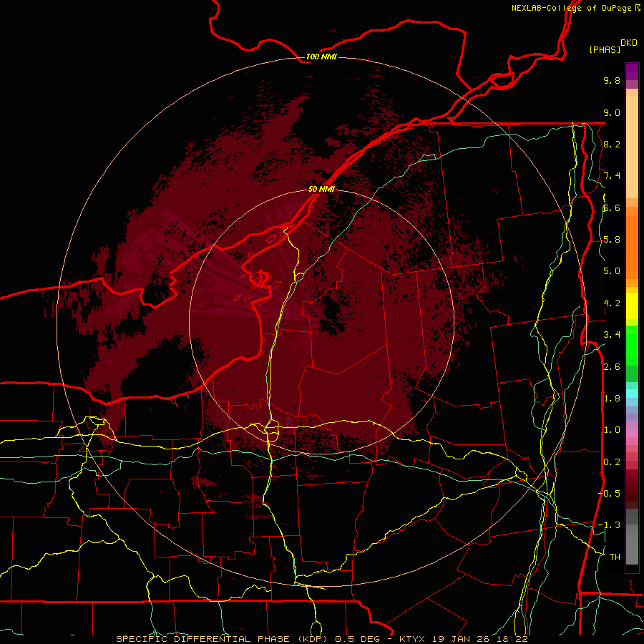
Task: Click the pink segment of the color bar
Action: 632,434
